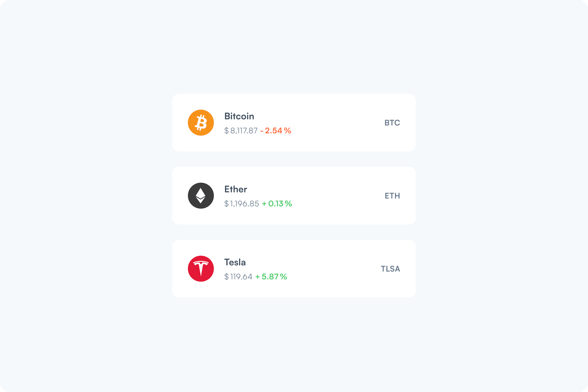The image size is (588, 392).
Task: Select the Ether card's empty middle area
Action: pos(337,196)
